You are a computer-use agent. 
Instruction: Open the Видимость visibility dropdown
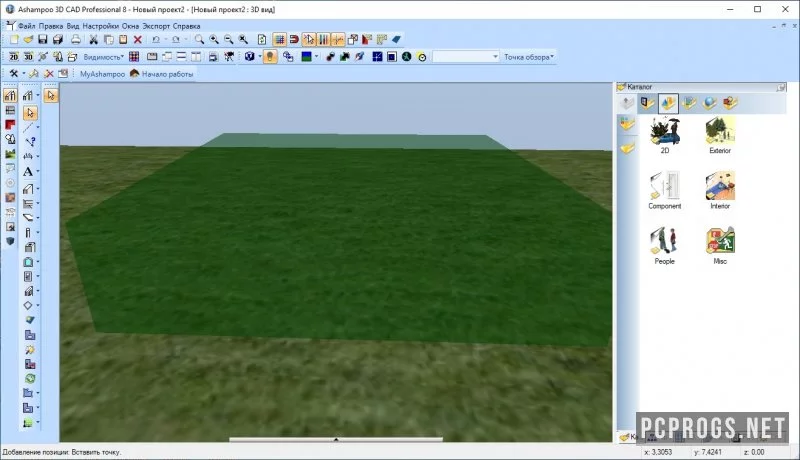click(104, 57)
